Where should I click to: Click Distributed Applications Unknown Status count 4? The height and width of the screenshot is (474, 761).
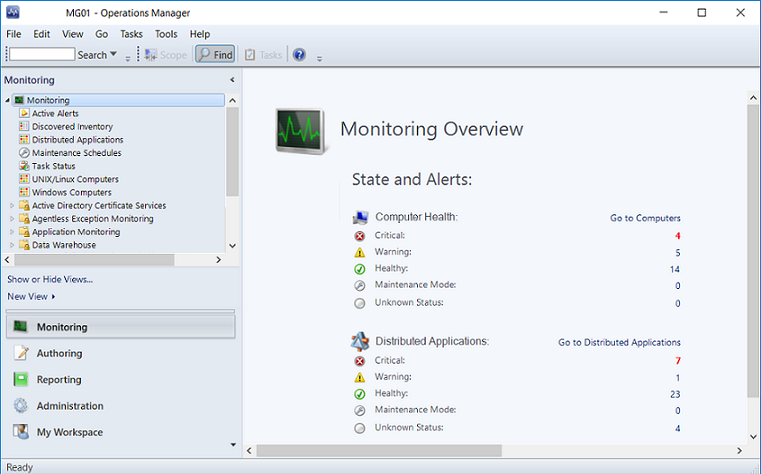(x=678, y=428)
